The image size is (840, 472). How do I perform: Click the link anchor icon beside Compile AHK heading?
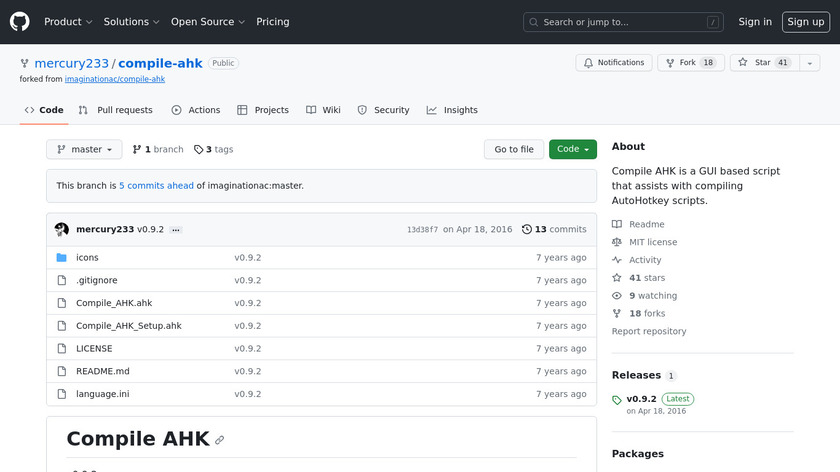(220, 440)
